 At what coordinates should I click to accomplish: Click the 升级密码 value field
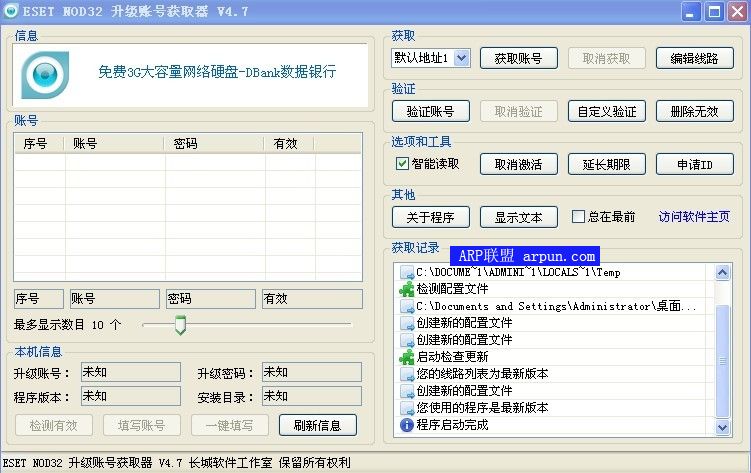coord(312,372)
